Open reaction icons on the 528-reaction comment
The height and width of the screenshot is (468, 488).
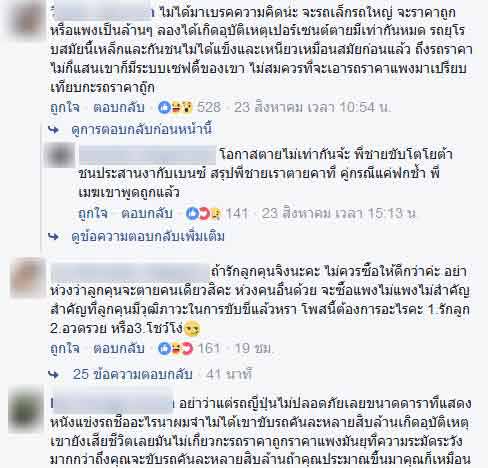click(175, 107)
